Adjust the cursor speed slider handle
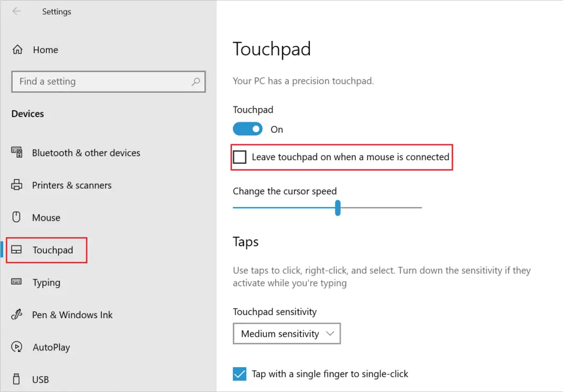563x392 pixels. [337, 208]
